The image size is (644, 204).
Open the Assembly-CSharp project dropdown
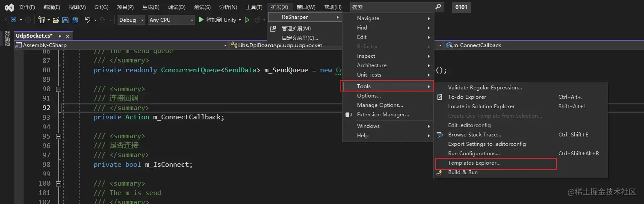[x=121, y=45]
